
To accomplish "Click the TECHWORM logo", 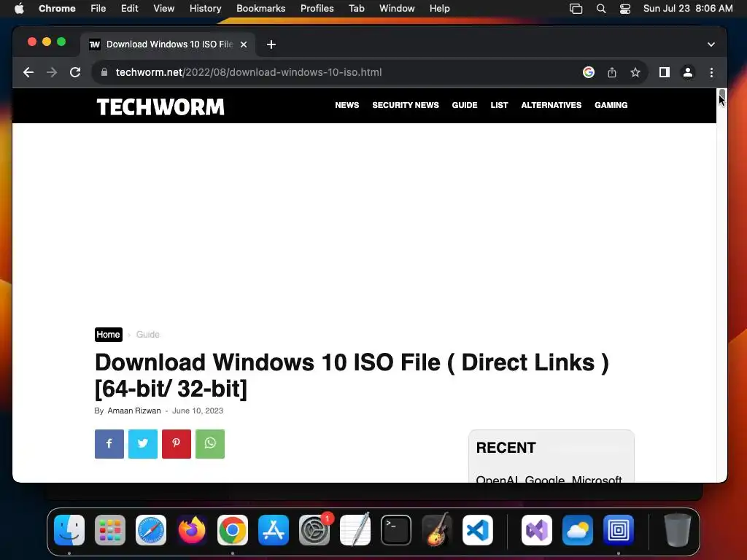I will tap(160, 106).
